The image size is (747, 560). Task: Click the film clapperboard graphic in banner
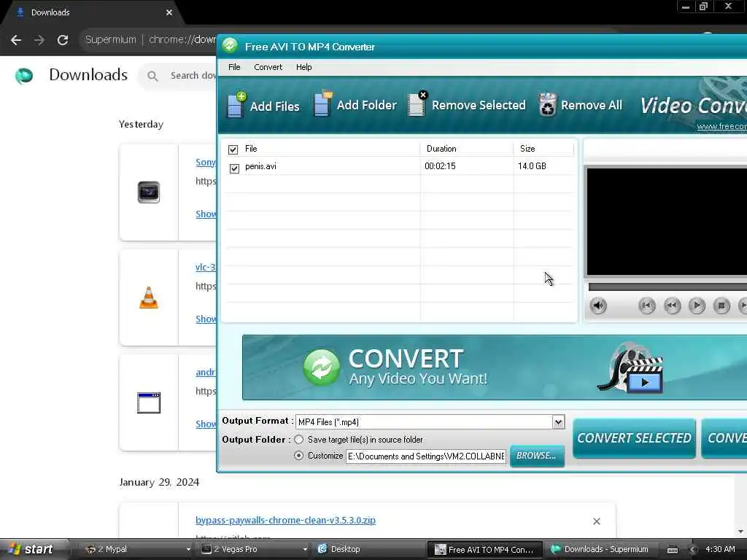[630, 367]
